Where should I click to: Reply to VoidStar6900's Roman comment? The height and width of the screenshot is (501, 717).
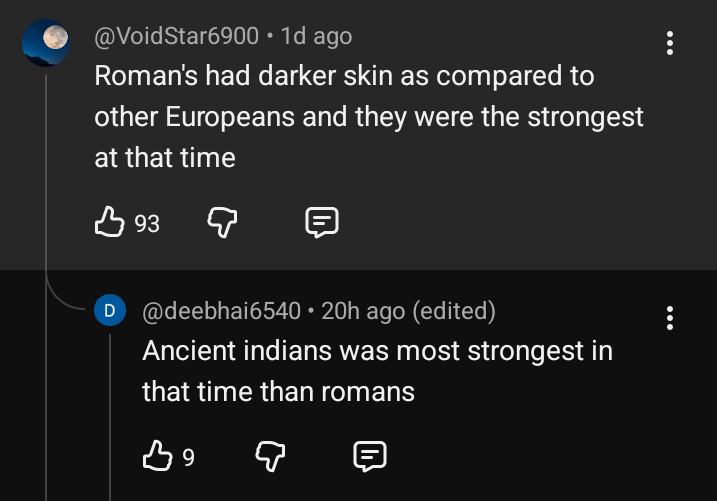[x=321, y=223]
